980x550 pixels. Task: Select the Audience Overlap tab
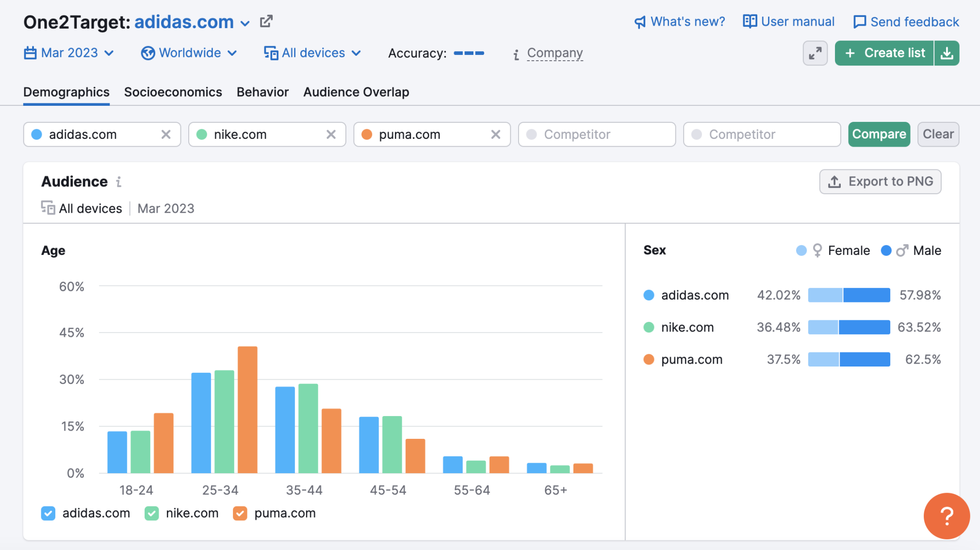click(x=356, y=92)
